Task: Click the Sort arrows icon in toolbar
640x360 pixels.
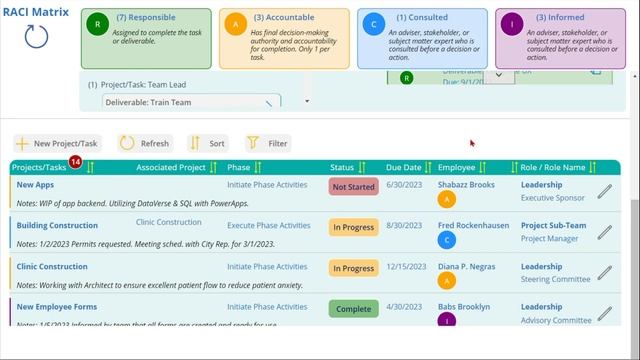Action: click(x=195, y=143)
